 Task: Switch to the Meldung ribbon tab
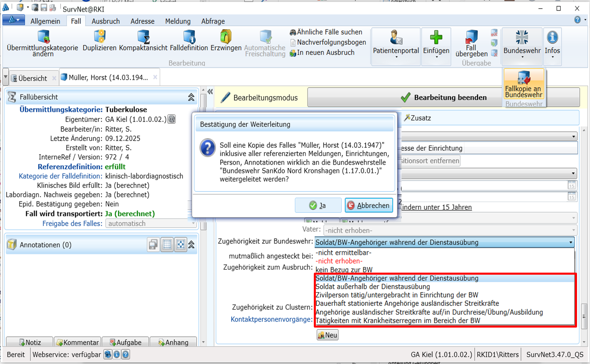coord(178,21)
